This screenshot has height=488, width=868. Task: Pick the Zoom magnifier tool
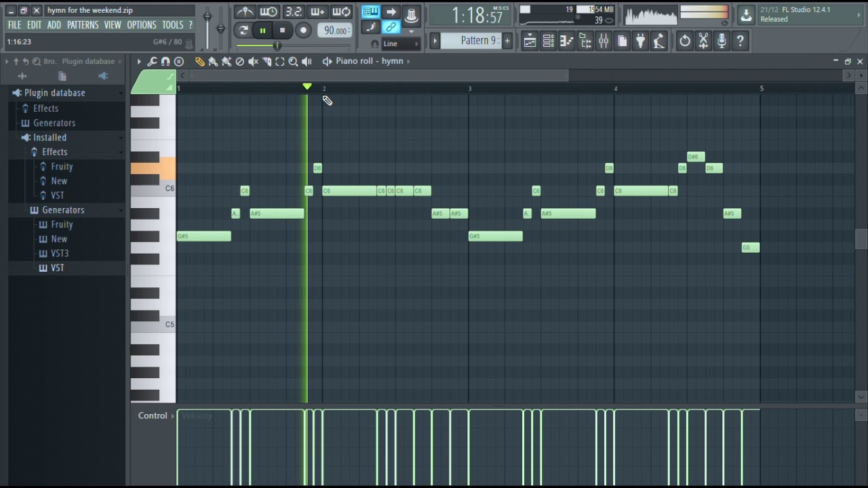(293, 62)
